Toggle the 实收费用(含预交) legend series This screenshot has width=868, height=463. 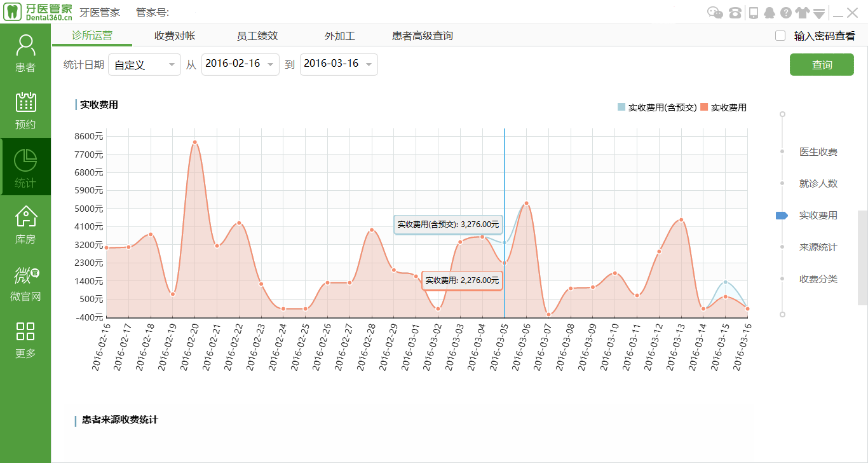657,107
